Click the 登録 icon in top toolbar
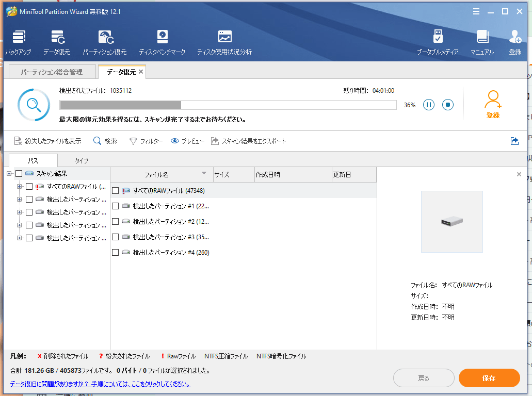This screenshot has height=396, width=532. click(515, 42)
